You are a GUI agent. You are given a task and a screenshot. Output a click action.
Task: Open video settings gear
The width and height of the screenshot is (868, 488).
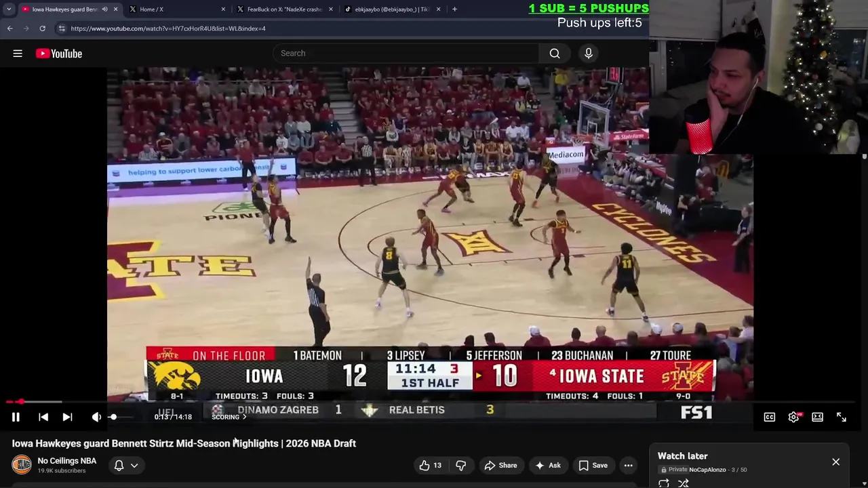click(793, 417)
